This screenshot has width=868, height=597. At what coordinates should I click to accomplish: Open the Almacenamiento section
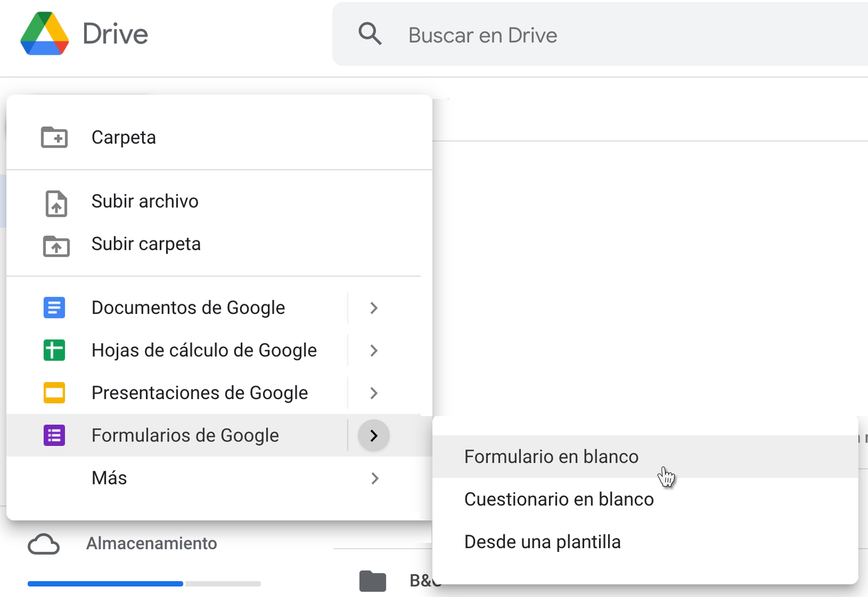tap(151, 544)
